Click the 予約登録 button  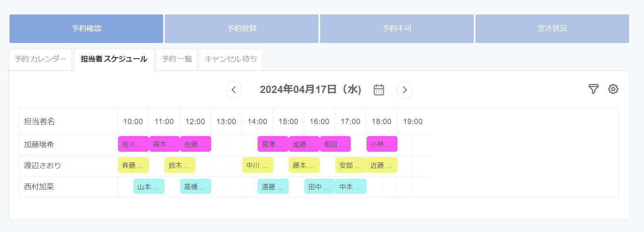click(x=241, y=29)
